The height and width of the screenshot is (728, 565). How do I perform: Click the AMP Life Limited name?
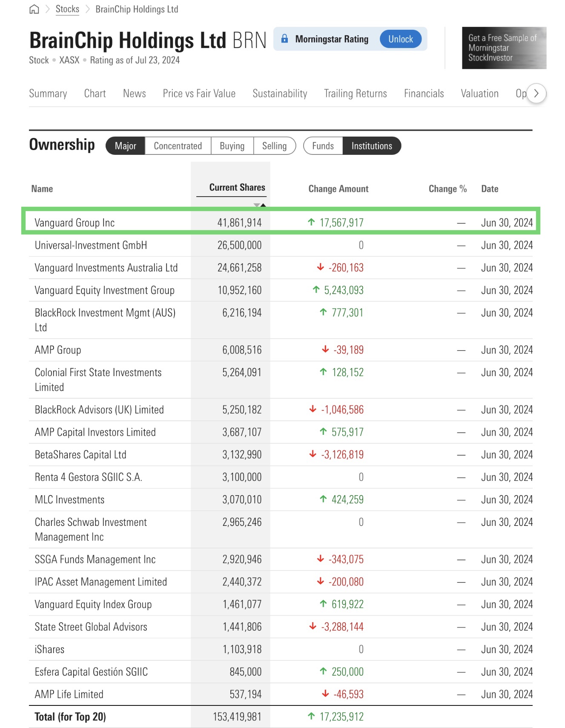point(69,694)
